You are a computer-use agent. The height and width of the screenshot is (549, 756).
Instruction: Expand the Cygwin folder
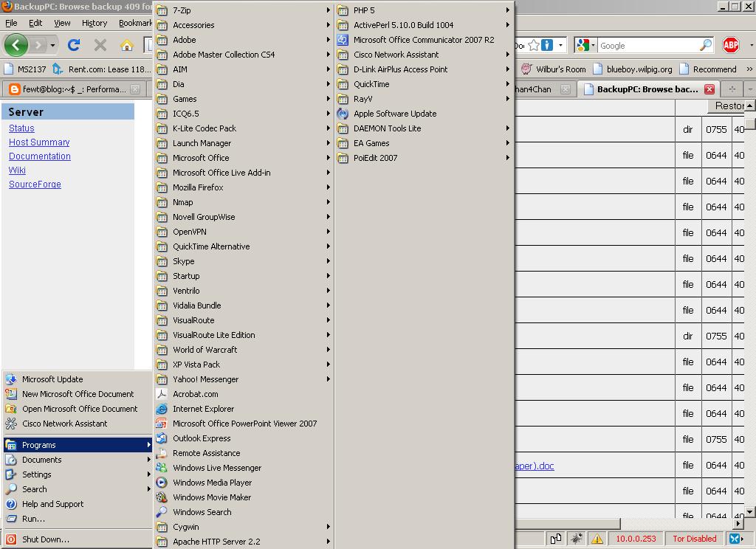[244, 527]
